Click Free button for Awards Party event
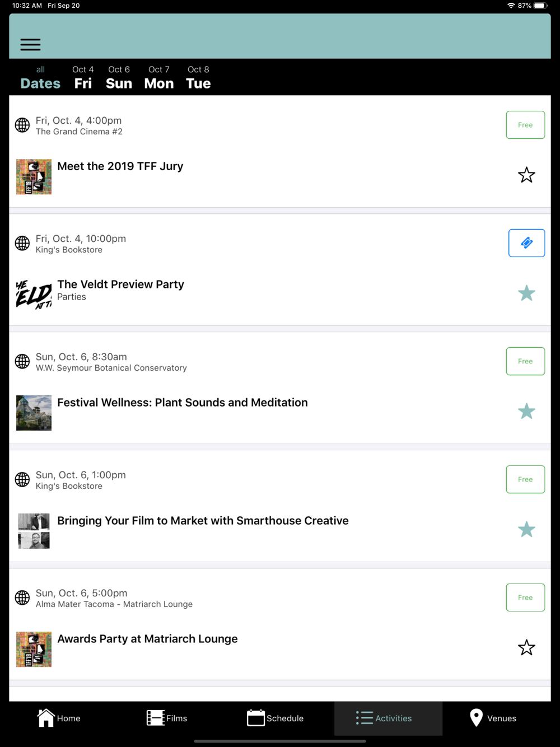This screenshot has width=560, height=747. click(x=525, y=597)
